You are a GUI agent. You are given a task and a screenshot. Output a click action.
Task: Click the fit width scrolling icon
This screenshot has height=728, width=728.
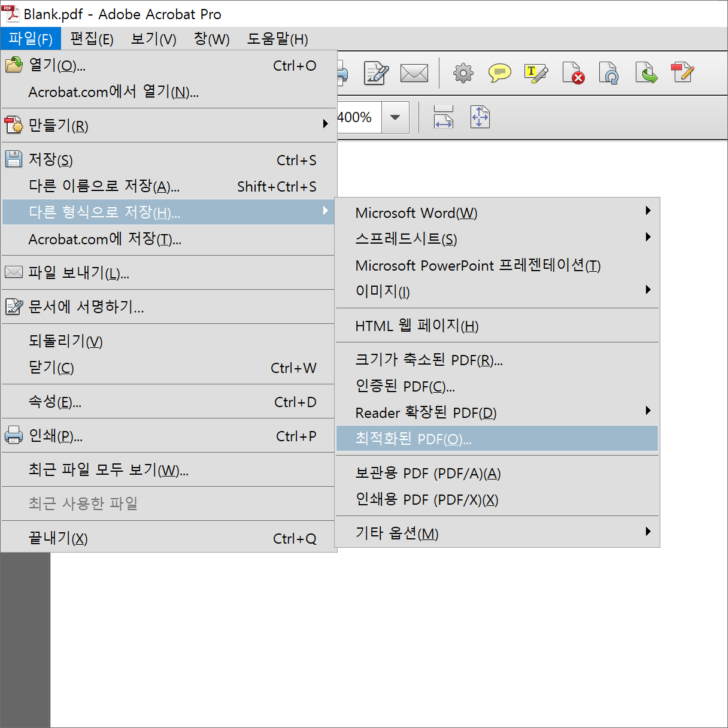[444, 117]
